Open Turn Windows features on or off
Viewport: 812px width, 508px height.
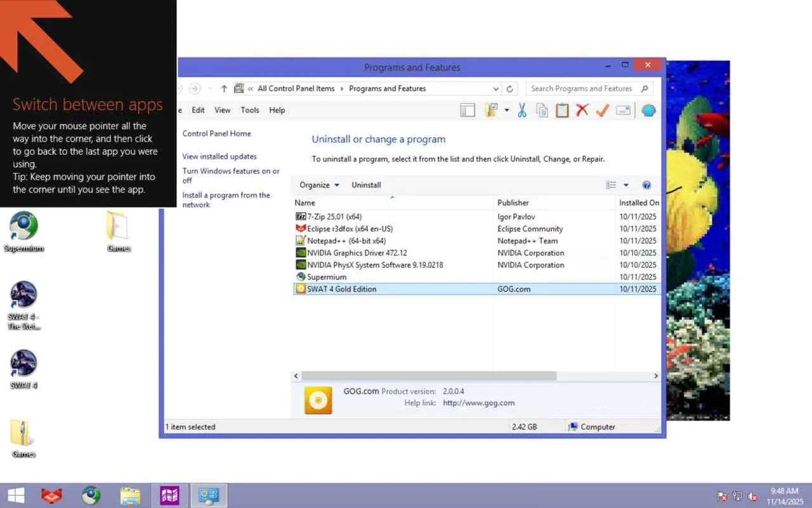click(231, 176)
